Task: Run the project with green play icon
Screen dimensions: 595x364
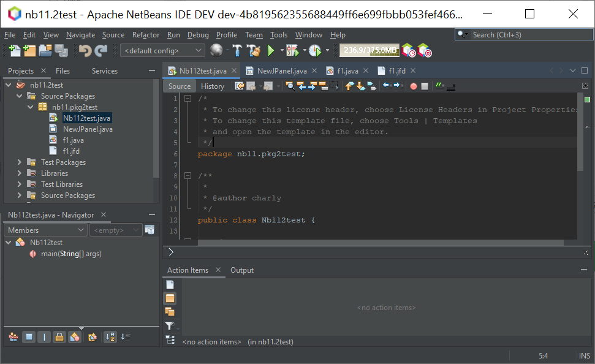Action: coord(271,50)
